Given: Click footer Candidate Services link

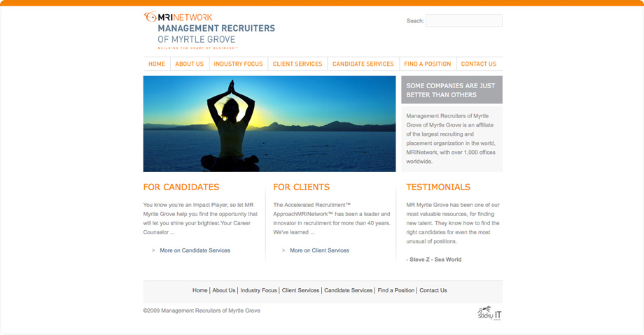Looking at the screenshot, I should 349,290.
